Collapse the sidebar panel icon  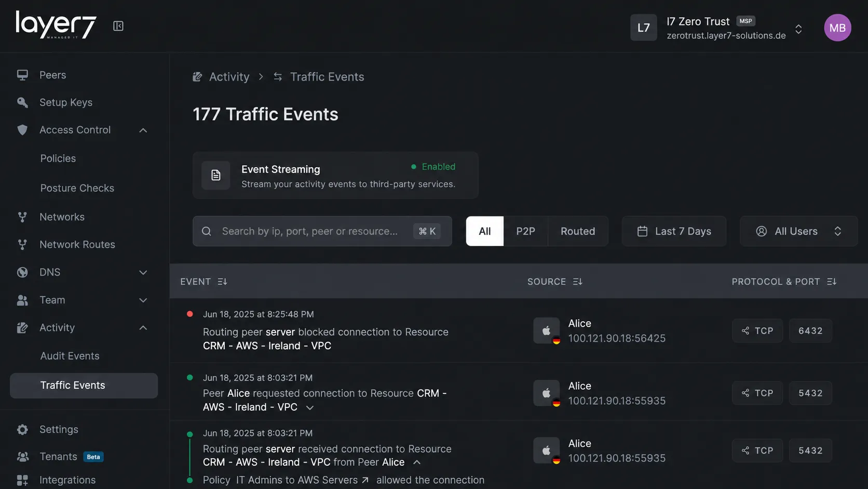[118, 26]
